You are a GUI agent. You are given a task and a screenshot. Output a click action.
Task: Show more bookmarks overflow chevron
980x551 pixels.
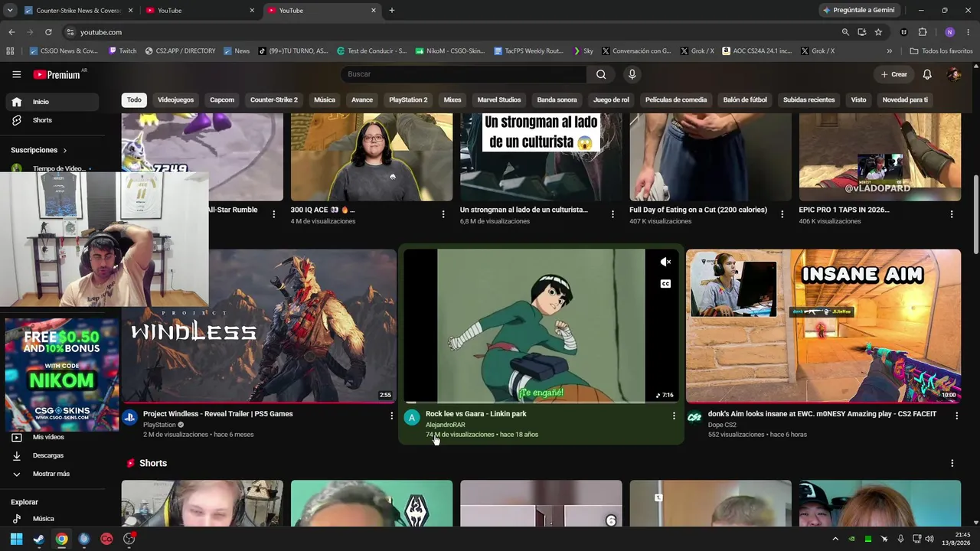tap(889, 51)
